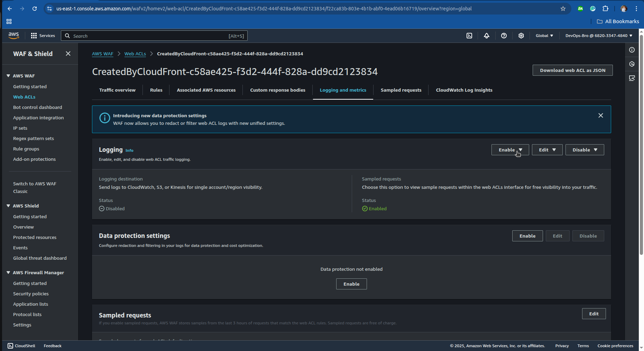This screenshot has height=351, width=644.
Task: Open the browser extensions puzzle icon
Action: 605,9
